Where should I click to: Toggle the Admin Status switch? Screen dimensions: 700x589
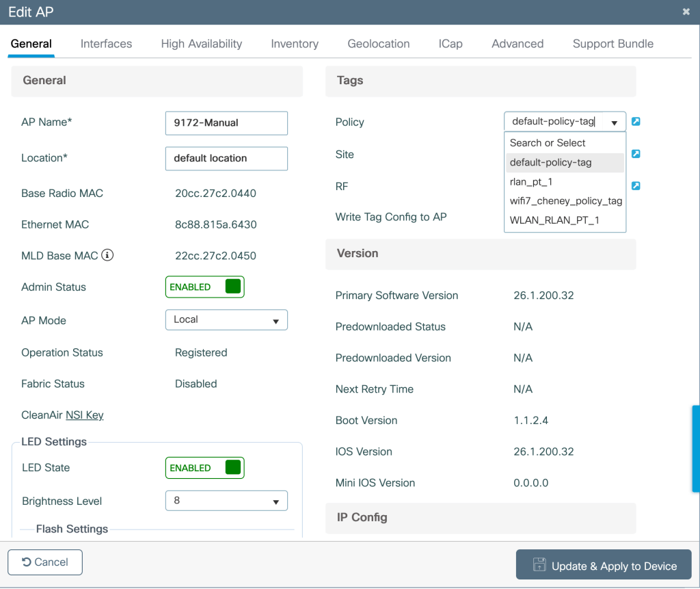coord(204,287)
